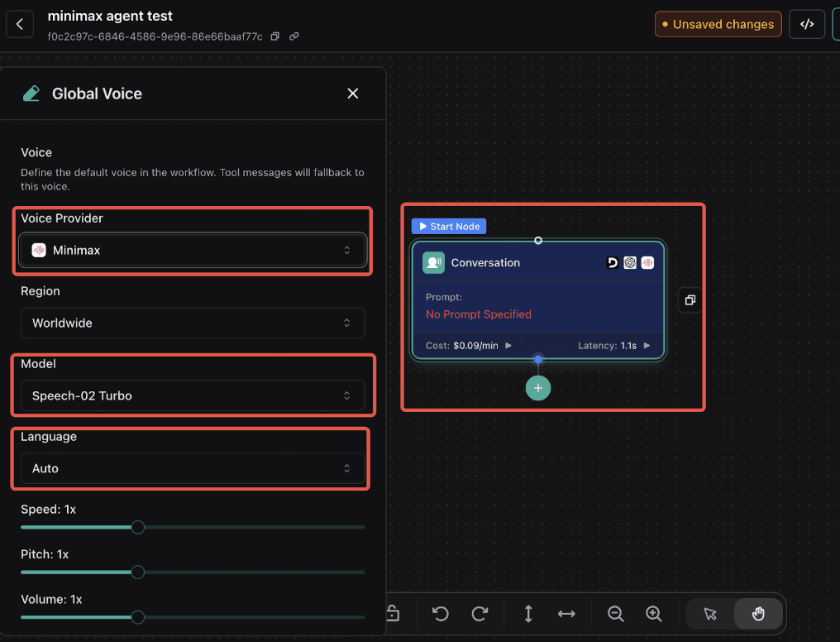Click the Unsaved changes button
Image resolution: width=840 pixels, height=642 pixels.
pyautogui.click(x=718, y=24)
